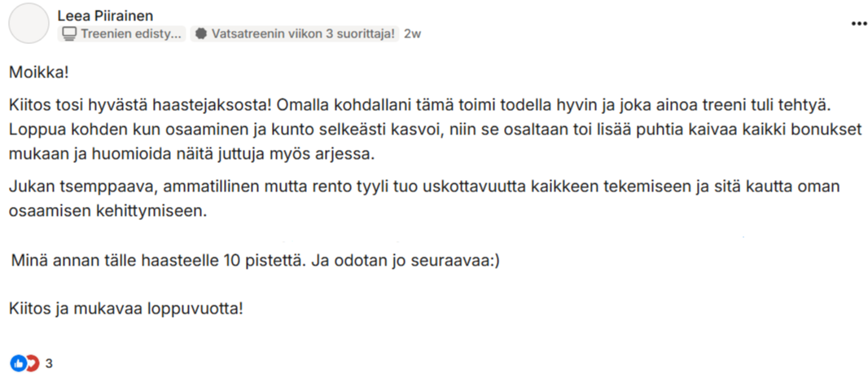Click the Leea Piirainen author name
868x382 pixels.
click(x=105, y=15)
